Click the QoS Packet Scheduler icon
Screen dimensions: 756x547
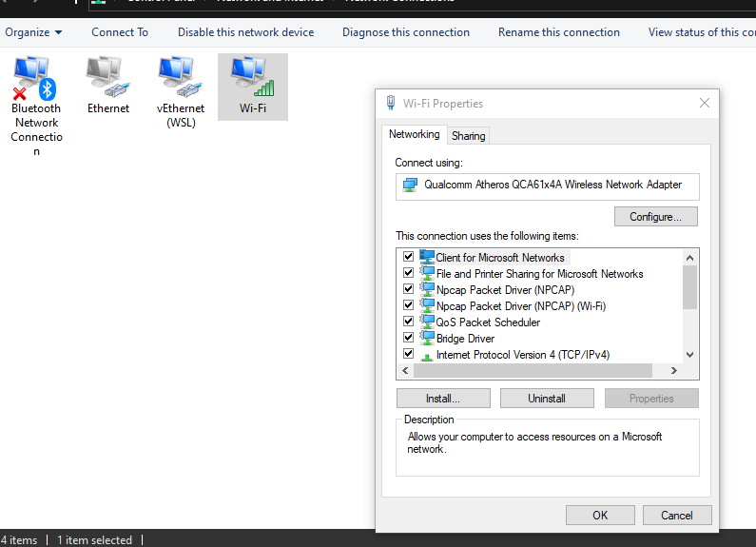point(427,322)
